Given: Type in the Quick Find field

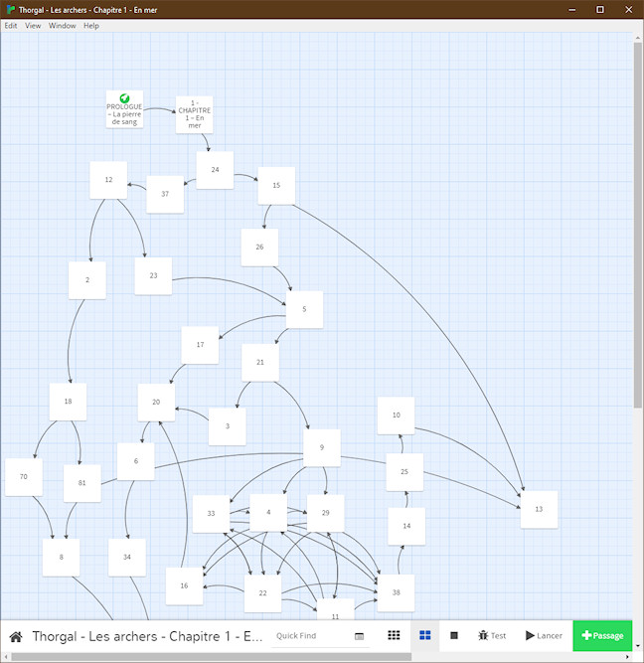Looking at the screenshot, I should click(x=310, y=636).
